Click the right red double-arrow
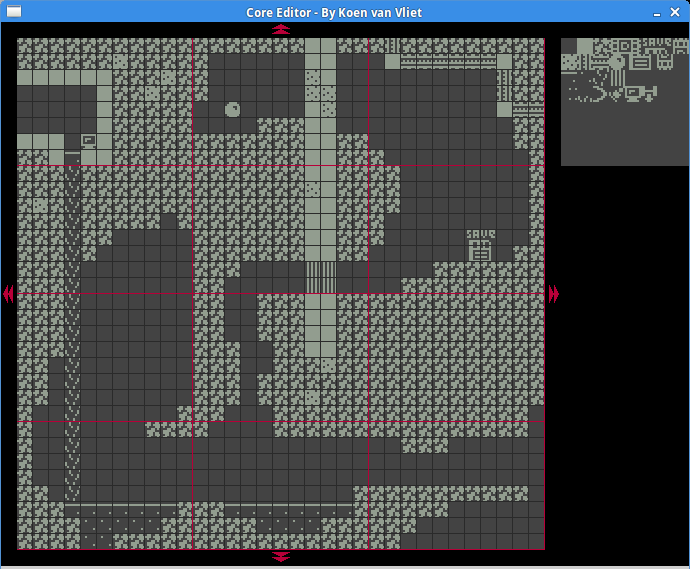 pyautogui.click(x=554, y=294)
